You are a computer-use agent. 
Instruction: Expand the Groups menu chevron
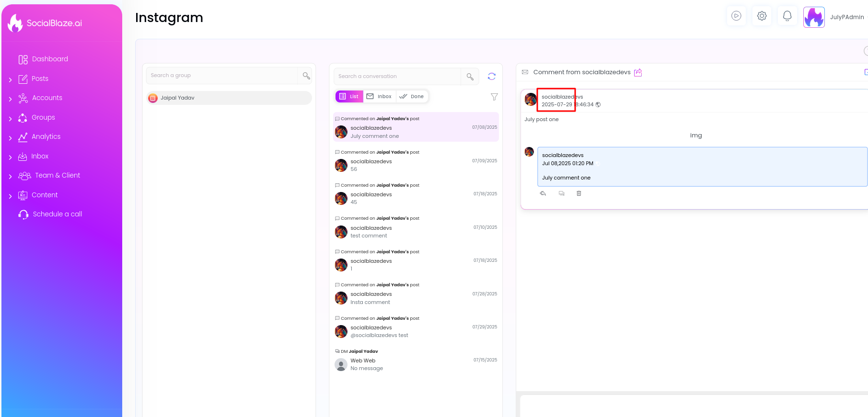(x=10, y=118)
